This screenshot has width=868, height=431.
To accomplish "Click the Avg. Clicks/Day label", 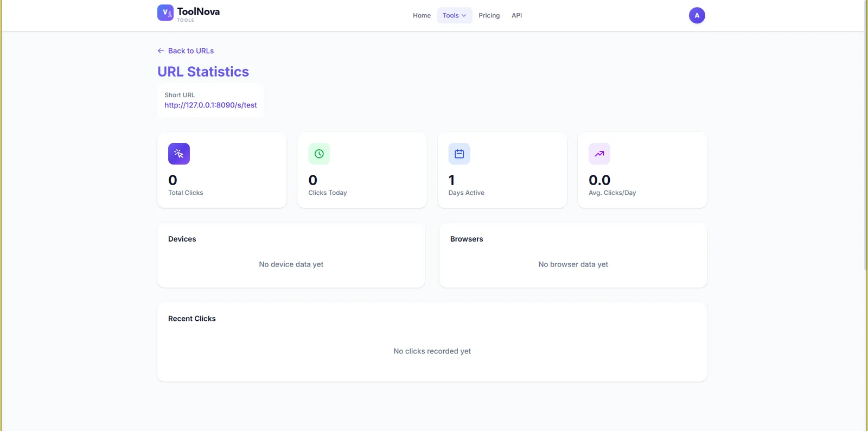I will tap(612, 193).
